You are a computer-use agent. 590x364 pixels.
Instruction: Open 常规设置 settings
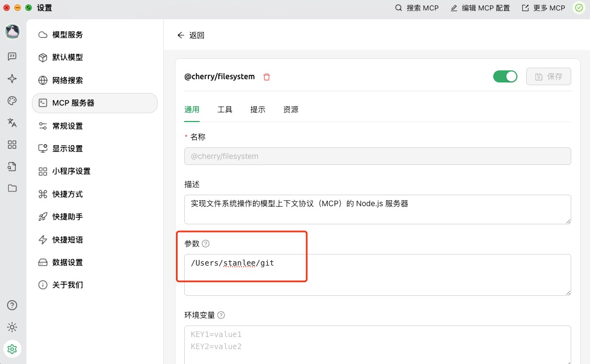[95, 126]
